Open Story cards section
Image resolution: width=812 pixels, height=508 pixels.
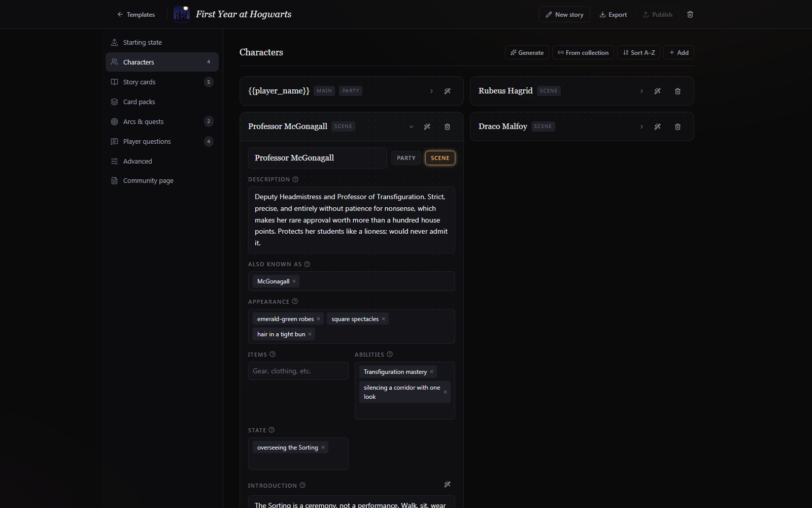pyautogui.click(x=162, y=82)
